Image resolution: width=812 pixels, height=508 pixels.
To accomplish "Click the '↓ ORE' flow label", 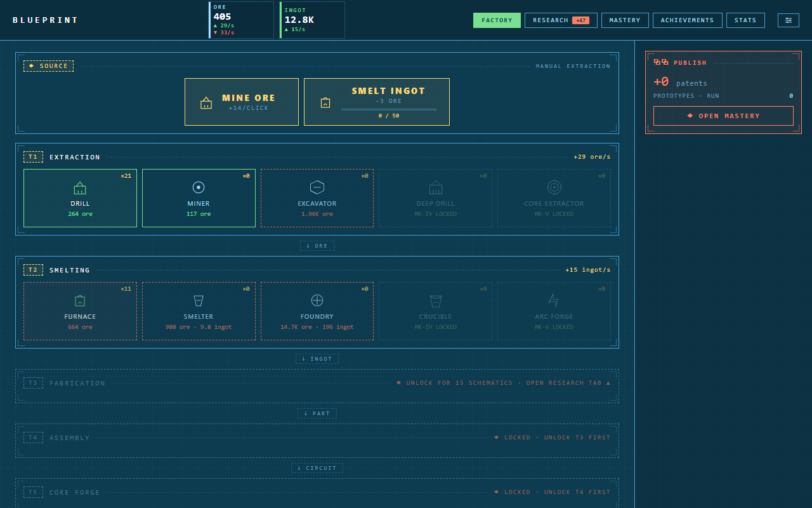I will pyautogui.click(x=317, y=246).
